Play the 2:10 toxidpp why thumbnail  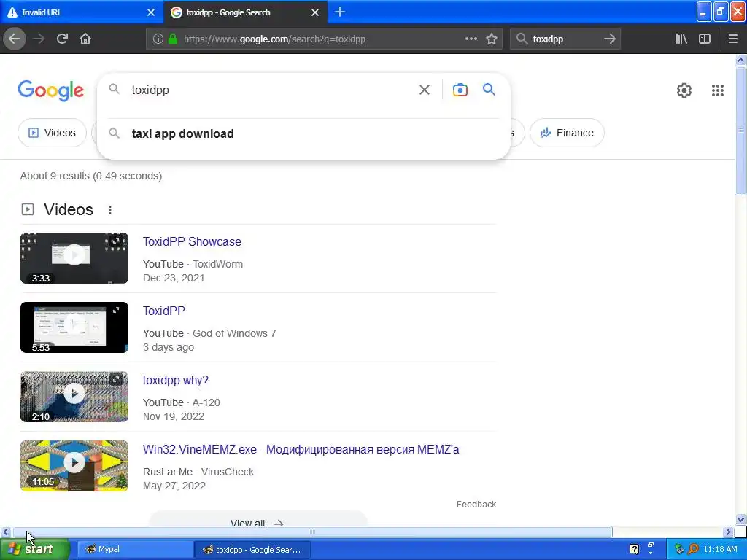pos(74,397)
